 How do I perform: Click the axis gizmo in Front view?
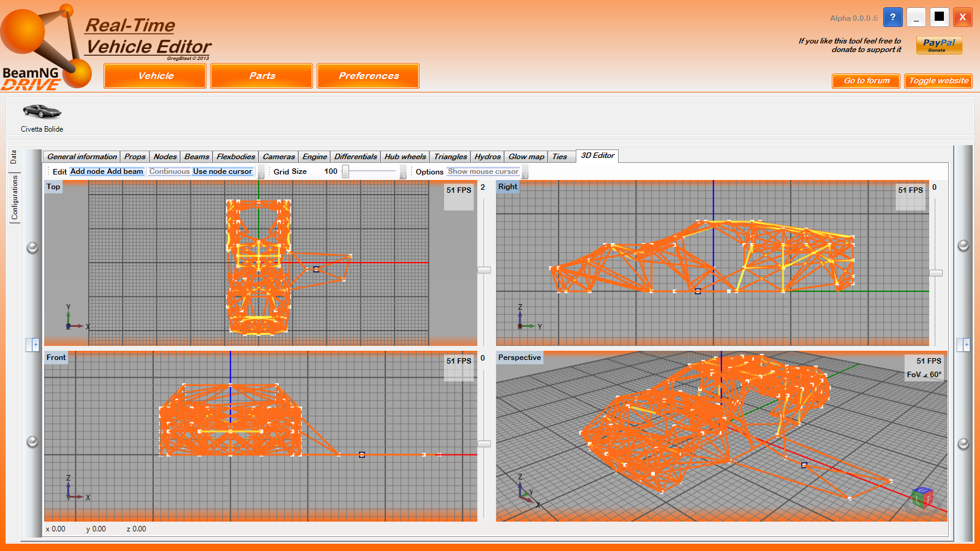point(77,488)
